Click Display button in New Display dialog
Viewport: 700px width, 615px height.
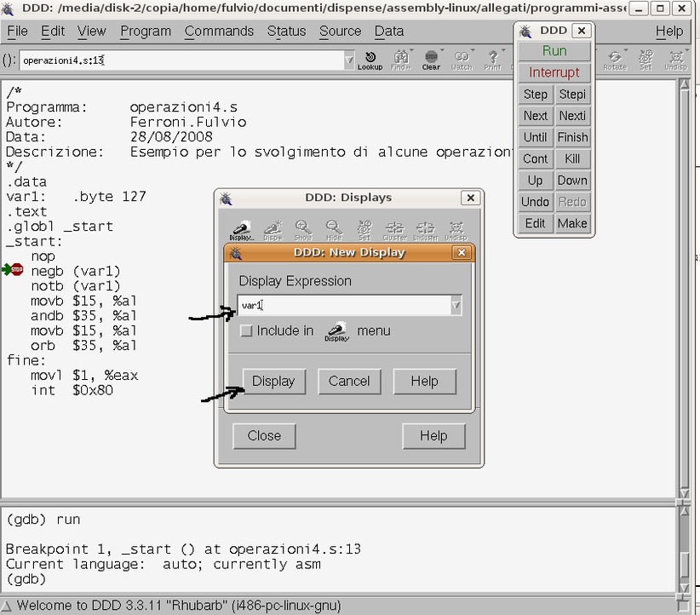273,382
